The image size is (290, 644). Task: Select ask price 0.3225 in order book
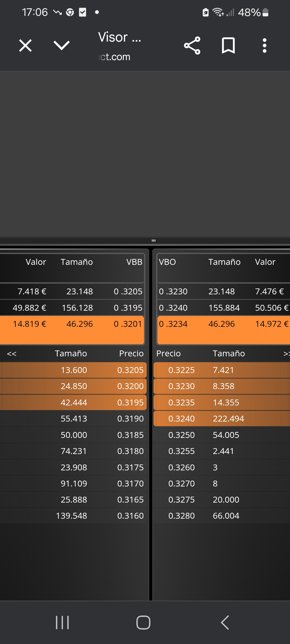182,370
